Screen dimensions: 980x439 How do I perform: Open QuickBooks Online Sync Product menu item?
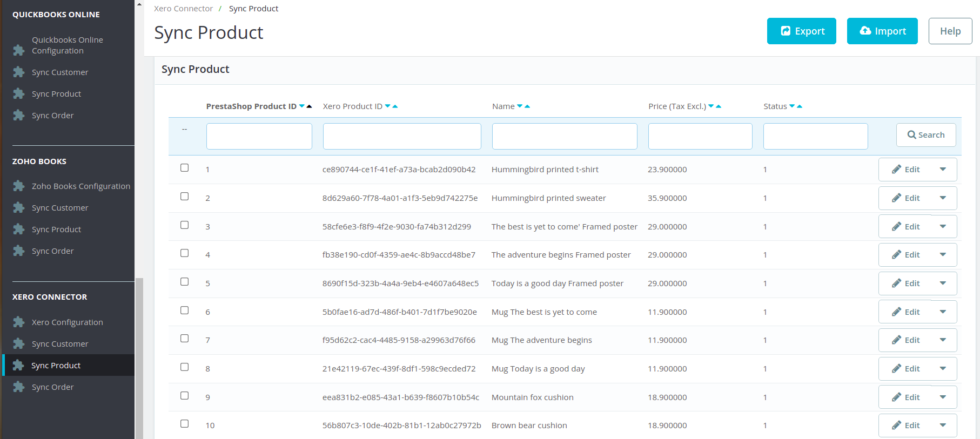point(56,94)
